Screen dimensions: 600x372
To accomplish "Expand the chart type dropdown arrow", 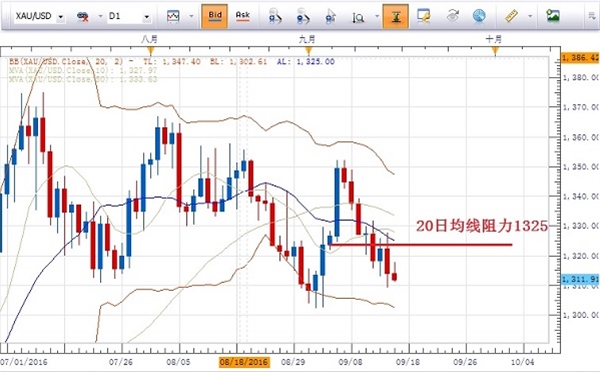I will (192, 16).
